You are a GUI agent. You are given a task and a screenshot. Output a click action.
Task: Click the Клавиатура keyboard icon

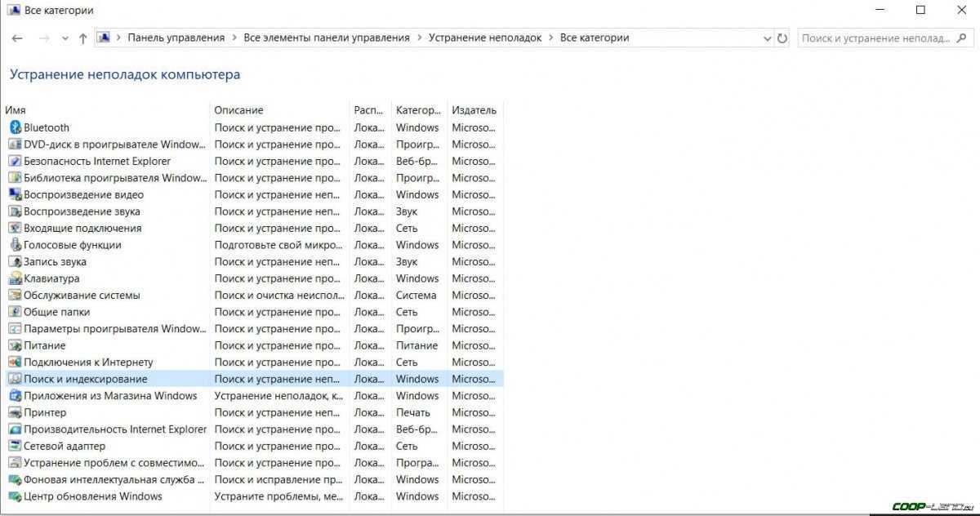click(x=15, y=278)
